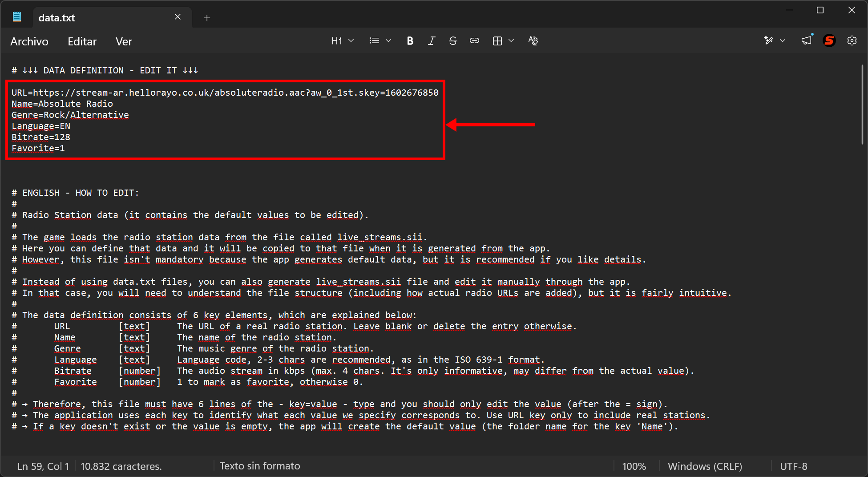Maximize the Notepad window
This screenshot has width=868, height=477.
pyautogui.click(x=820, y=10)
